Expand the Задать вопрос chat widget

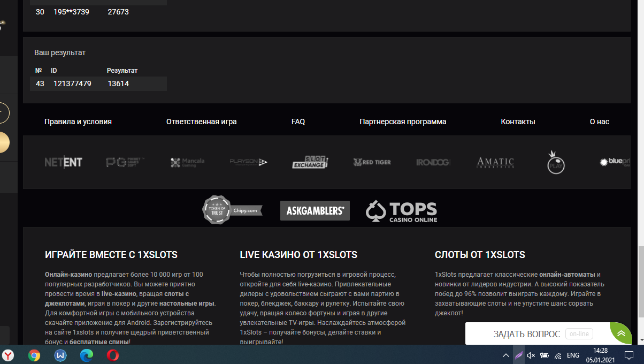point(621,333)
